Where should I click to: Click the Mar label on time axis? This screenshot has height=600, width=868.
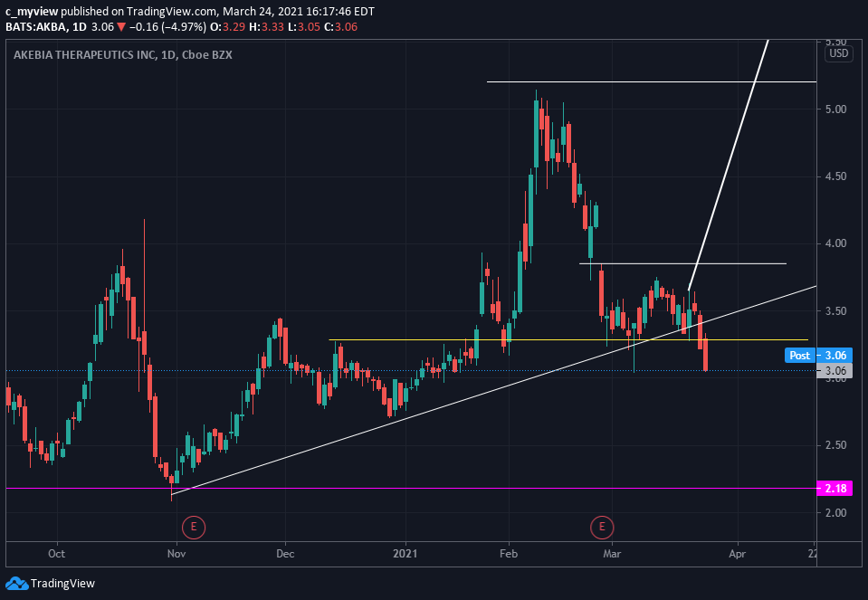tap(612, 554)
